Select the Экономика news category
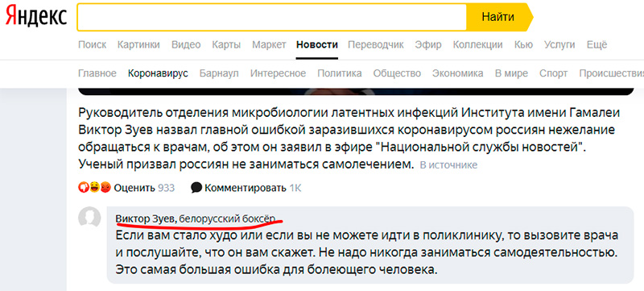Image resolution: width=644 pixels, height=291 pixels. 457,73
